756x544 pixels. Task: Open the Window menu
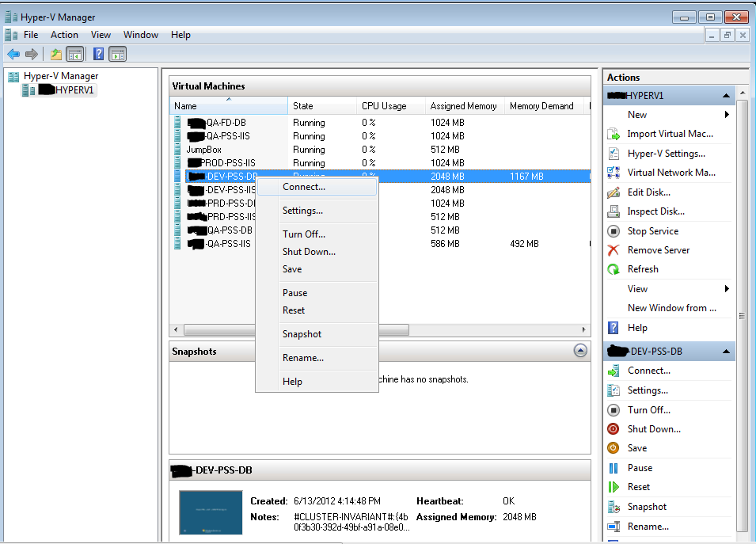pos(141,35)
